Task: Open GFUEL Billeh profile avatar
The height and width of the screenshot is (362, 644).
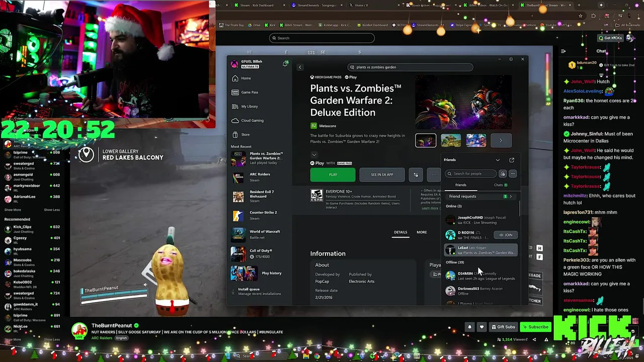Action: tap(234, 64)
